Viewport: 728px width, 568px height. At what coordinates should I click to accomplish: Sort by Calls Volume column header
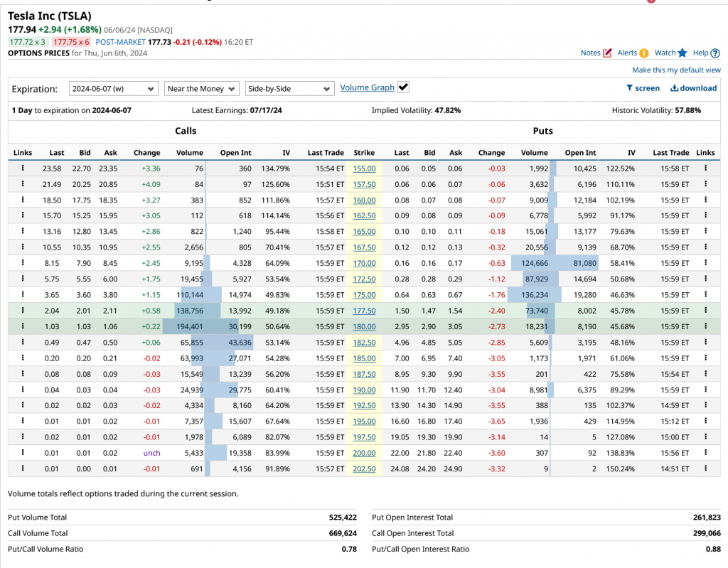point(189,152)
